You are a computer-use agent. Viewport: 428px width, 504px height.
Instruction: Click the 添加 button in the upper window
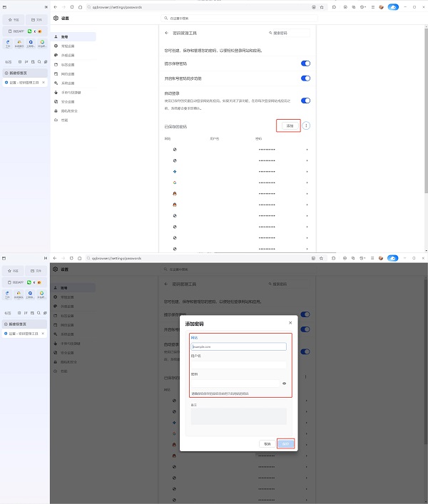(290, 125)
